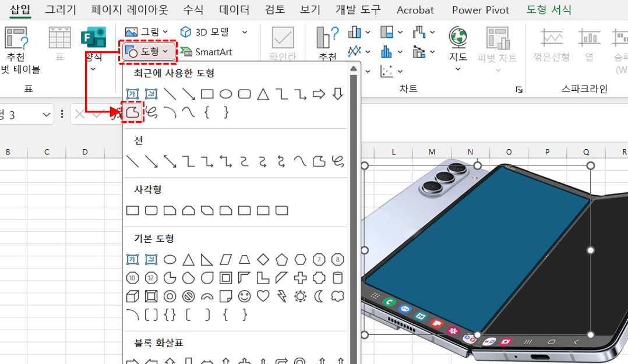
Task: Choose the pentagon basic shape
Action: (281, 260)
